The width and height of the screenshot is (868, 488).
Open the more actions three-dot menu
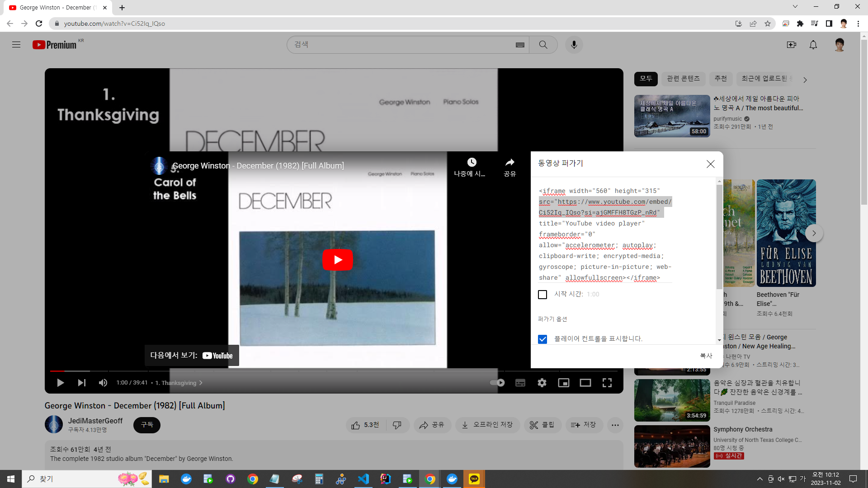click(615, 425)
